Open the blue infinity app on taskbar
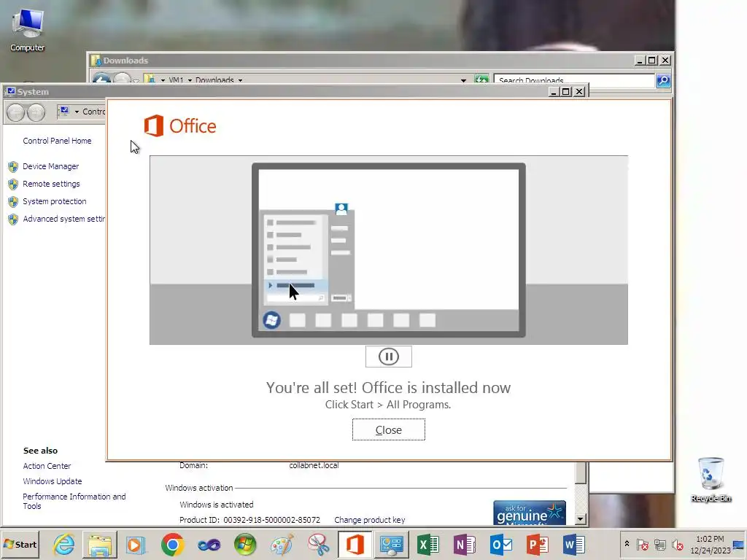 pyautogui.click(x=209, y=544)
